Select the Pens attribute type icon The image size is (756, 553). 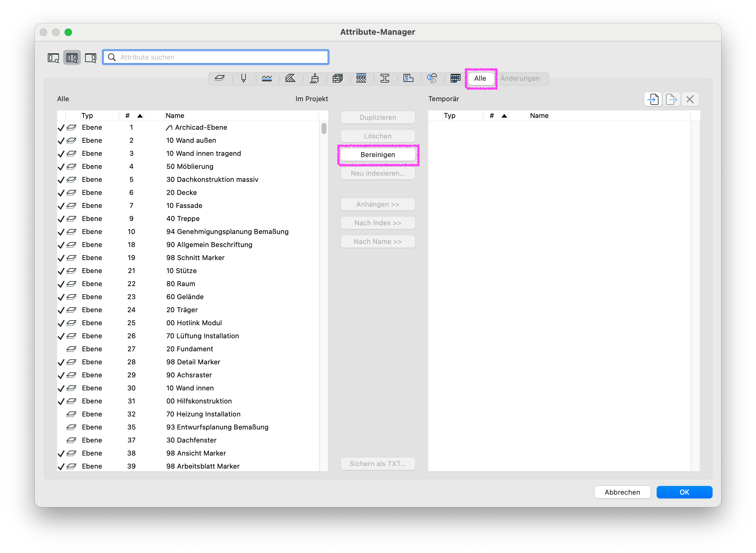click(243, 78)
